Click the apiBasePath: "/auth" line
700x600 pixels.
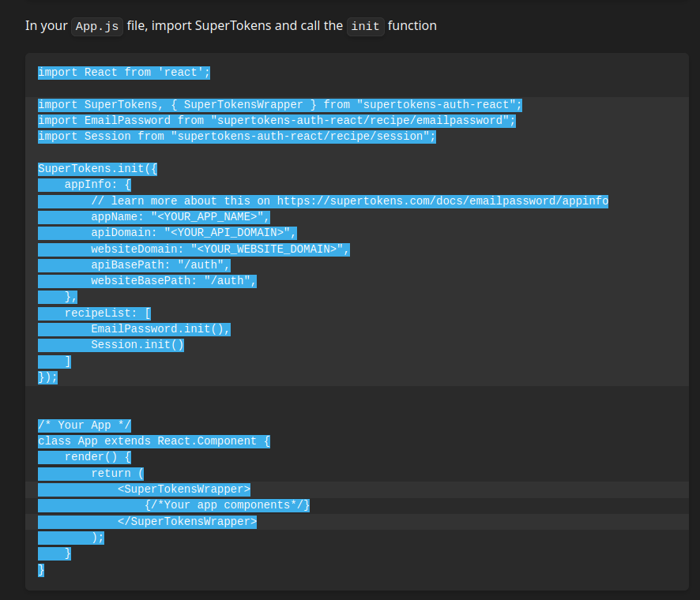click(160, 265)
